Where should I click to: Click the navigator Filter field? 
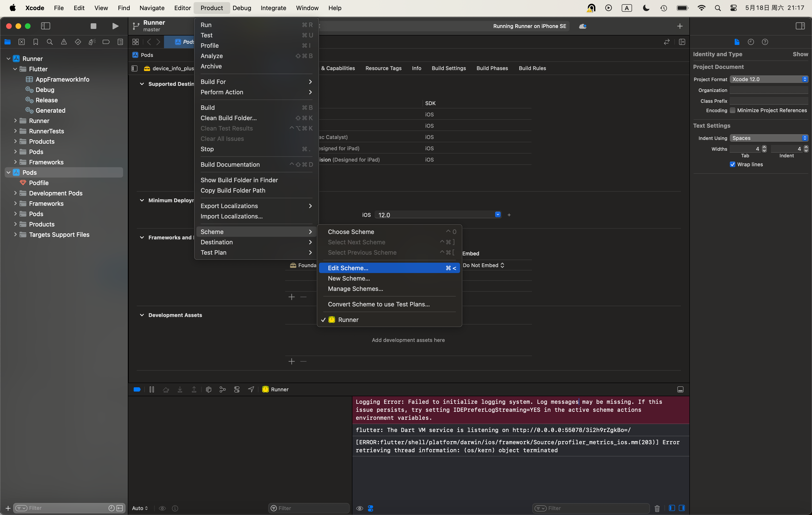[x=69, y=508]
